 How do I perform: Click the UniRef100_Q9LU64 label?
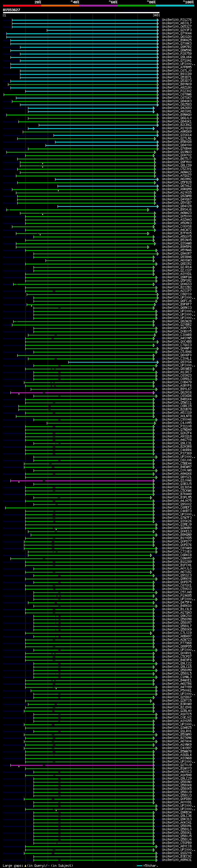[176, 57]
